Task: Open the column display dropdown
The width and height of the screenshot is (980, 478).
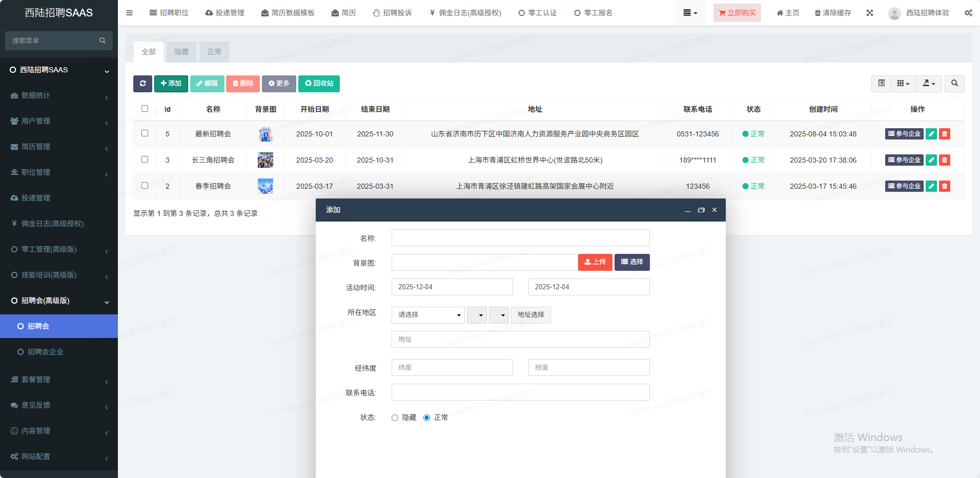Action: pos(903,84)
